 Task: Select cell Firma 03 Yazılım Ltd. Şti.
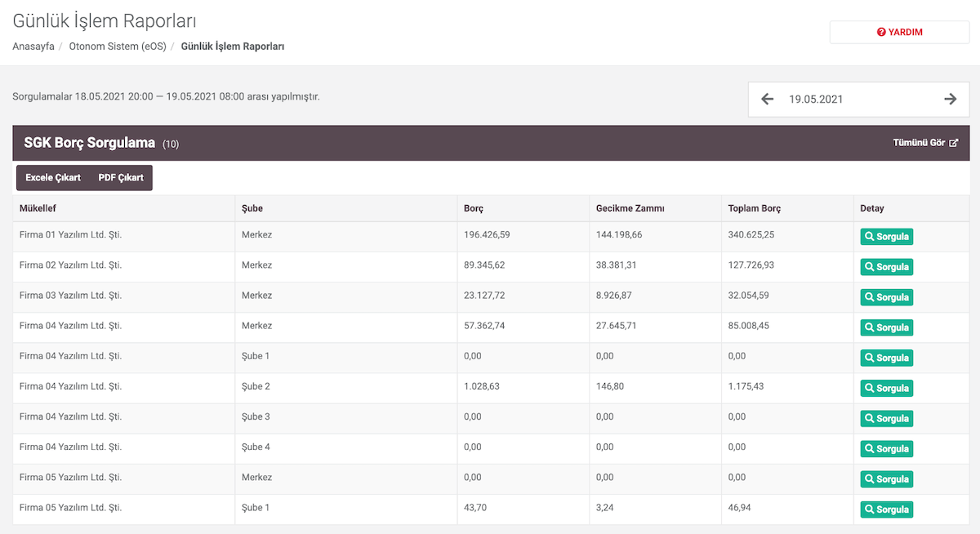click(70, 295)
